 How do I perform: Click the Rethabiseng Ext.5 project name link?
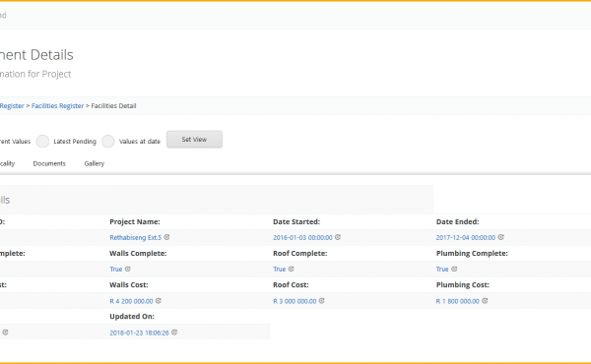point(135,237)
